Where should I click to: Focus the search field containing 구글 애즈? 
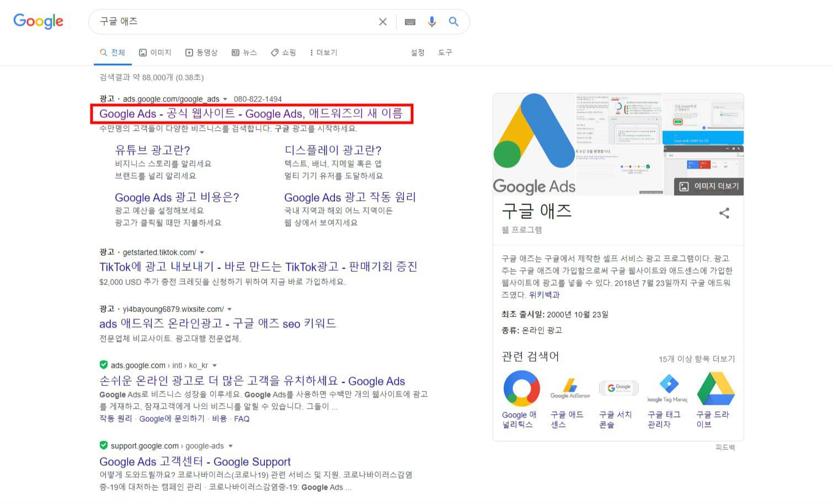(x=234, y=22)
